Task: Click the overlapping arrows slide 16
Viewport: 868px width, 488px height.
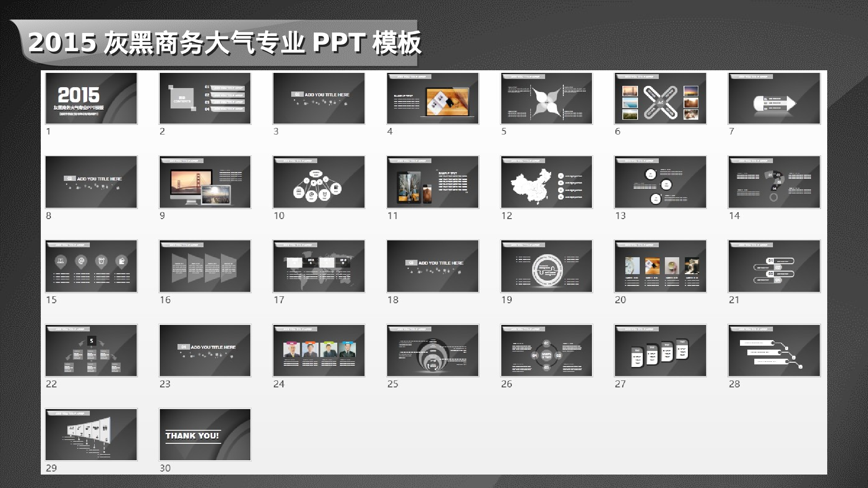Action: (205, 266)
